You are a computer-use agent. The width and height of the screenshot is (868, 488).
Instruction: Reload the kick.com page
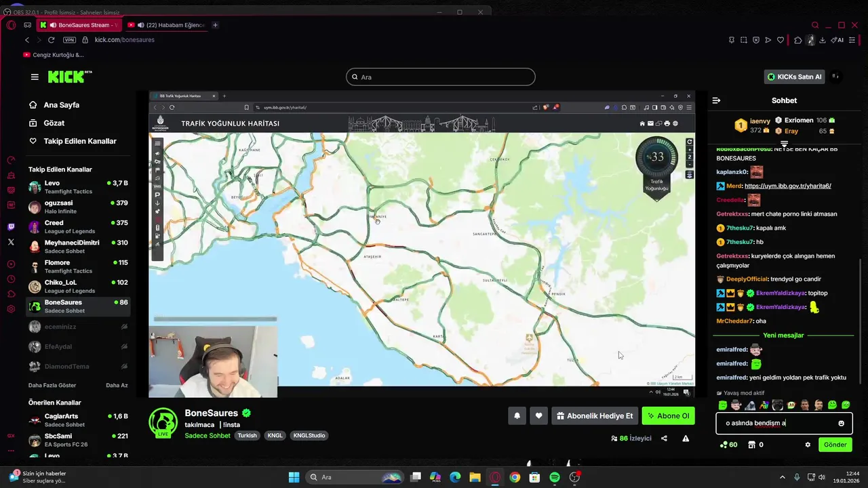click(51, 40)
